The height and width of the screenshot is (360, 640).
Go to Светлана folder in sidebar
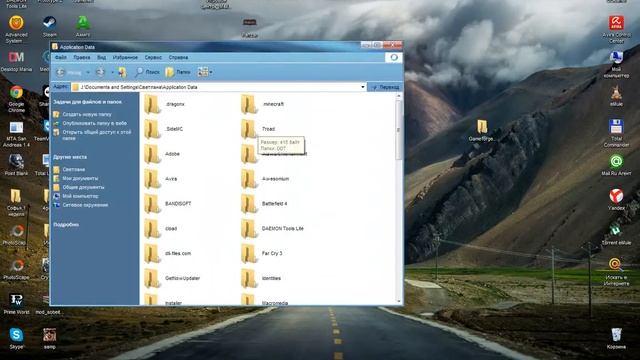pos(73,169)
